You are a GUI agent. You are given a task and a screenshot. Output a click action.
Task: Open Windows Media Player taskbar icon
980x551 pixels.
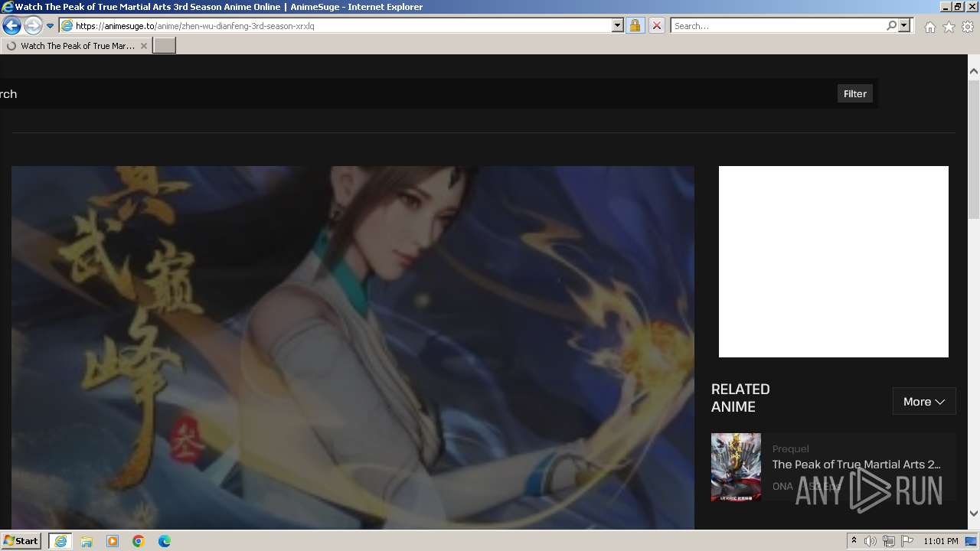[x=113, y=541]
